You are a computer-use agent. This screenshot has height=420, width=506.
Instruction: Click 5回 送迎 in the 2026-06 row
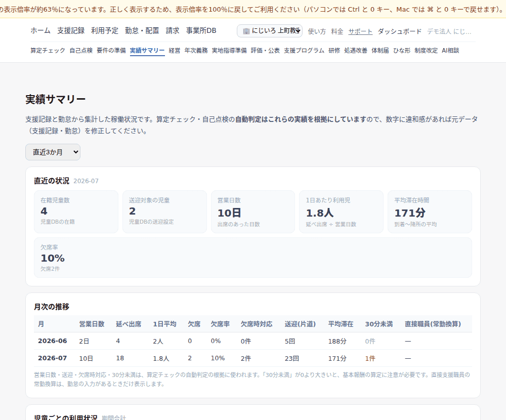click(x=290, y=341)
